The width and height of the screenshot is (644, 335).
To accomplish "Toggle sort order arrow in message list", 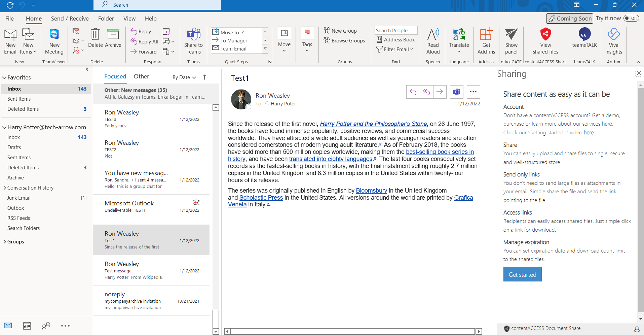I will (204, 77).
